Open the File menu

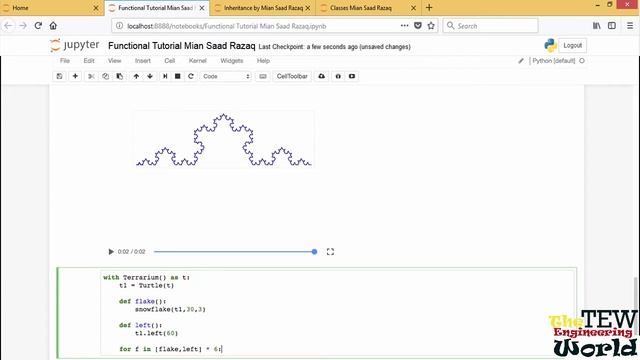point(65,61)
